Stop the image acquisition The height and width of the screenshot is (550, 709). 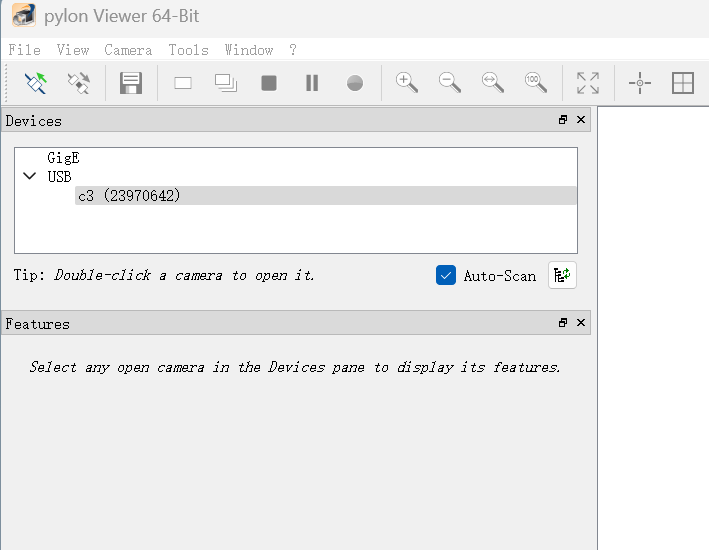click(269, 83)
